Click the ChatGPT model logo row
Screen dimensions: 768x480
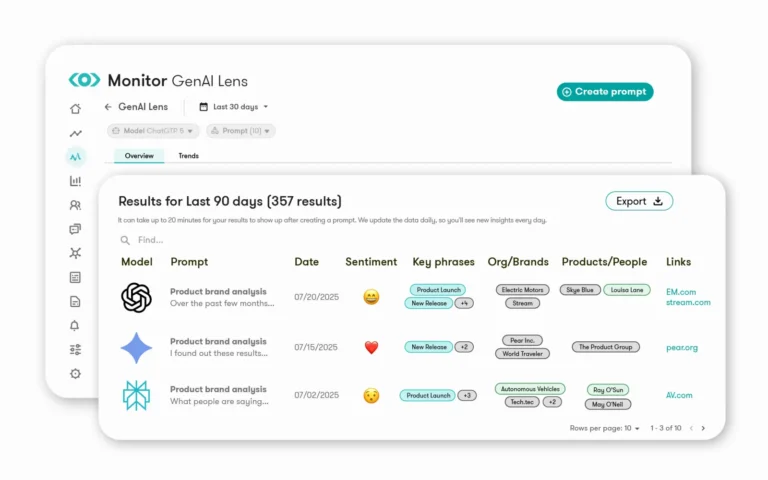tap(136, 297)
